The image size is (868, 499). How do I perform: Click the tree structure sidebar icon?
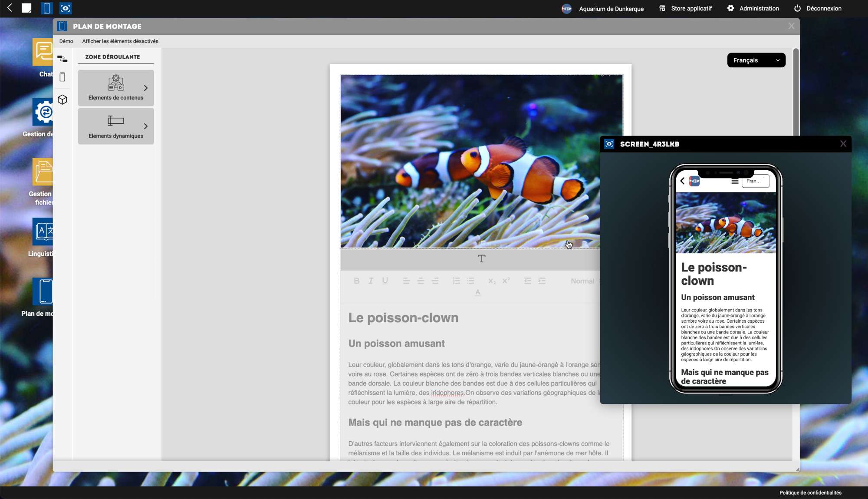point(62,59)
